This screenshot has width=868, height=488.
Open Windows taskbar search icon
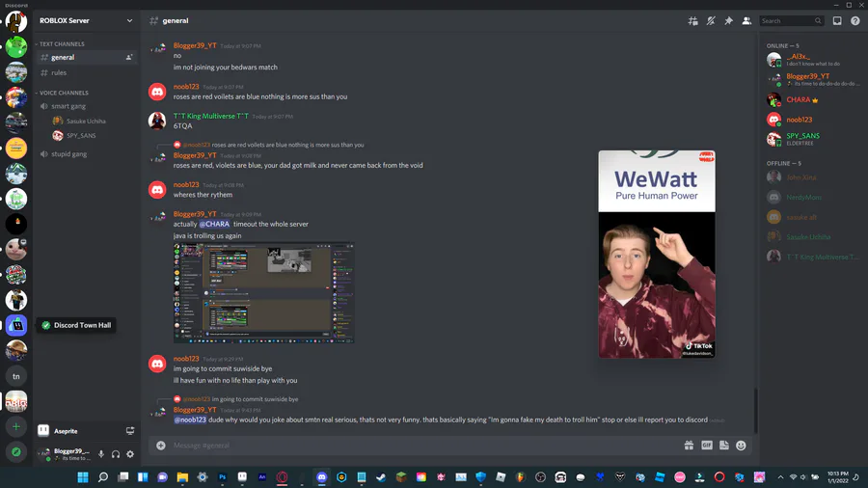pyautogui.click(x=103, y=477)
